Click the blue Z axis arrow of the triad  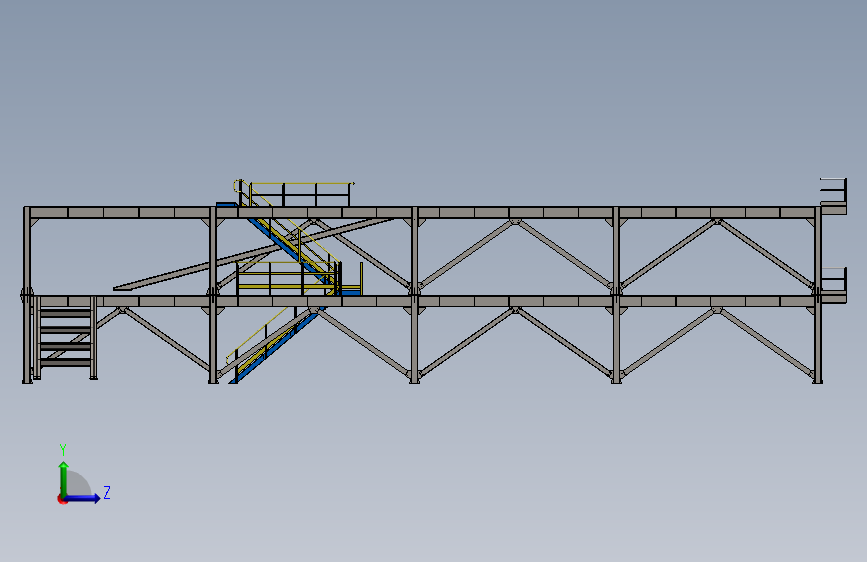click(82, 498)
